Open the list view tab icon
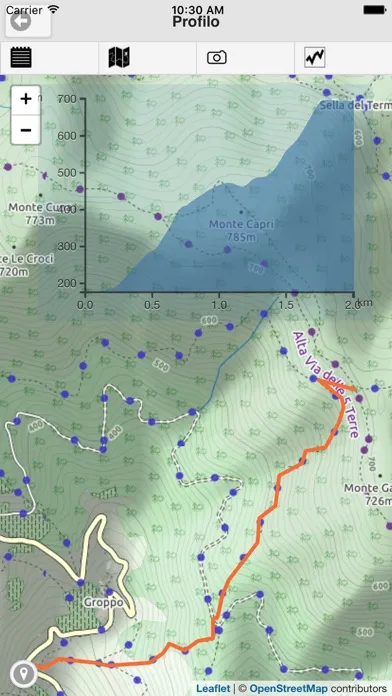This screenshot has height=696, width=392. [21, 58]
